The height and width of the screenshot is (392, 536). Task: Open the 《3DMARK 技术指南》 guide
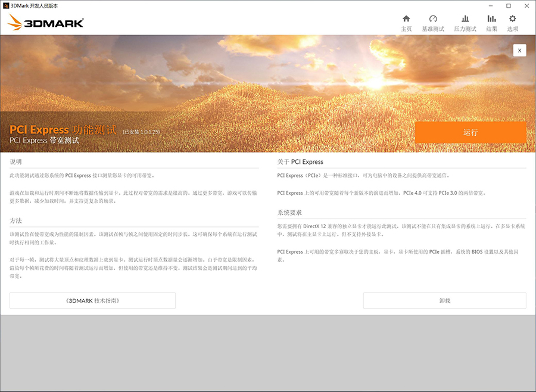[x=92, y=301]
